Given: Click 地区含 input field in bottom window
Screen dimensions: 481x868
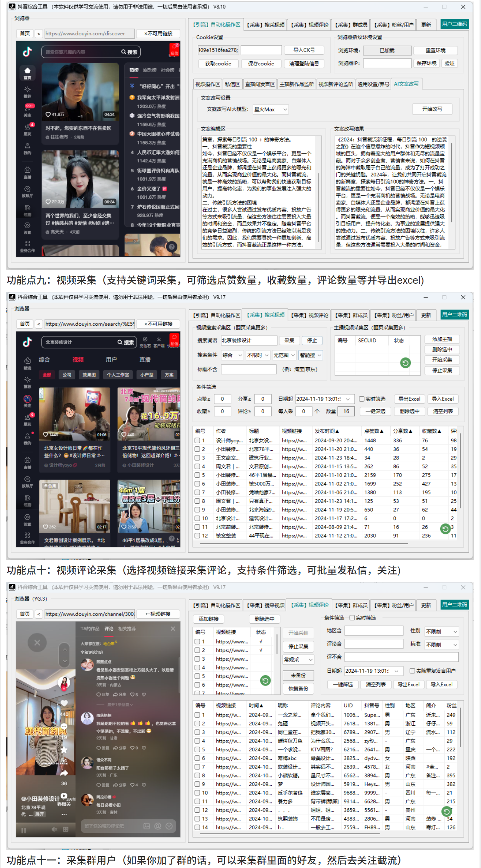Looking at the screenshot, I should click(x=374, y=631).
